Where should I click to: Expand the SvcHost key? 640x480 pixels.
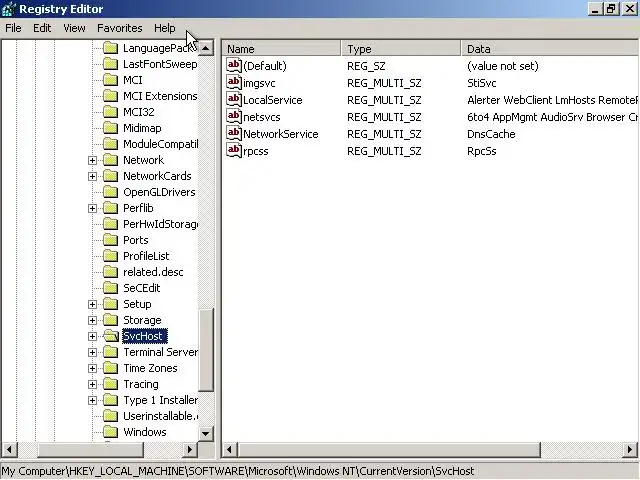pos(92,336)
